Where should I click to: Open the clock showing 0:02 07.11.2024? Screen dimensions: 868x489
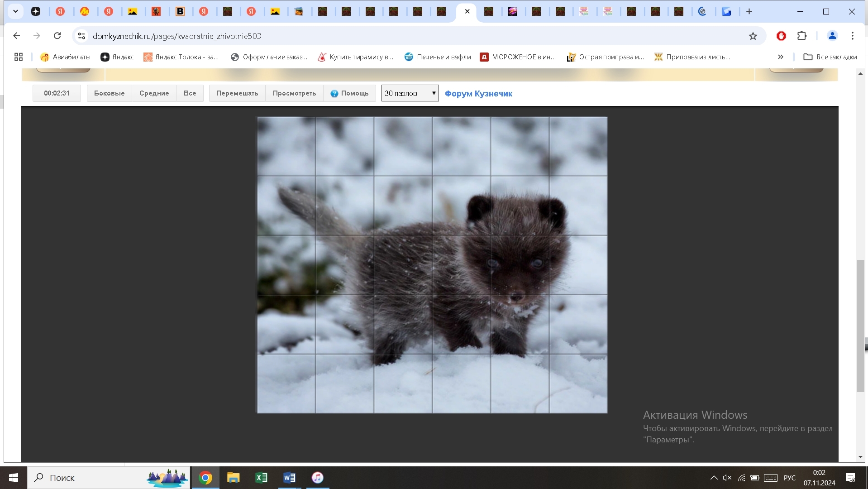click(819, 478)
